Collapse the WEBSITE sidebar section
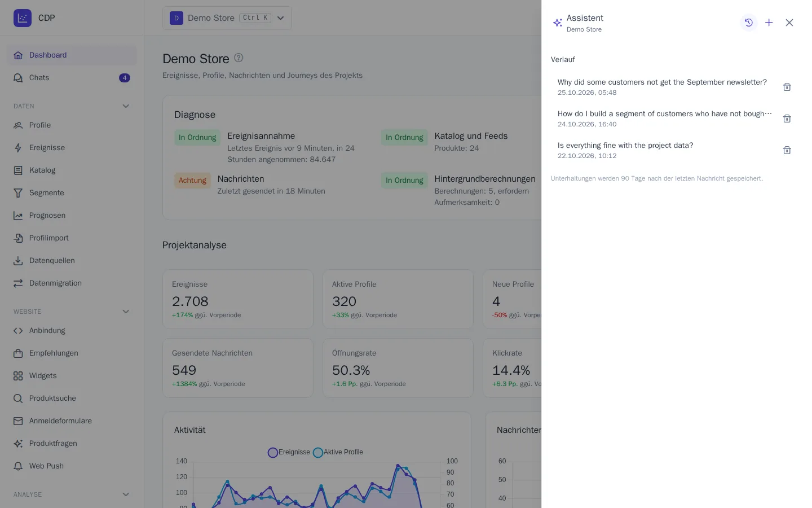This screenshot has width=812, height=508. (x=126, y=312)
